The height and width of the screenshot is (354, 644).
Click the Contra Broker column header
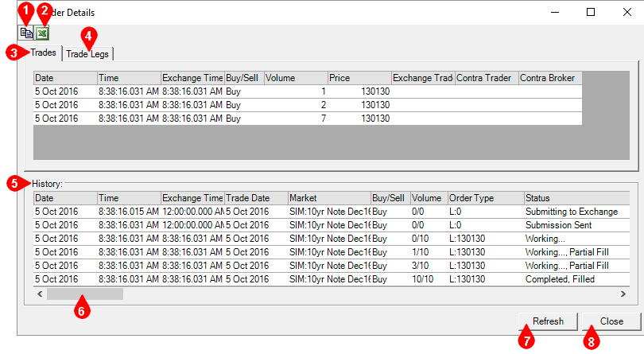[549, 78]
